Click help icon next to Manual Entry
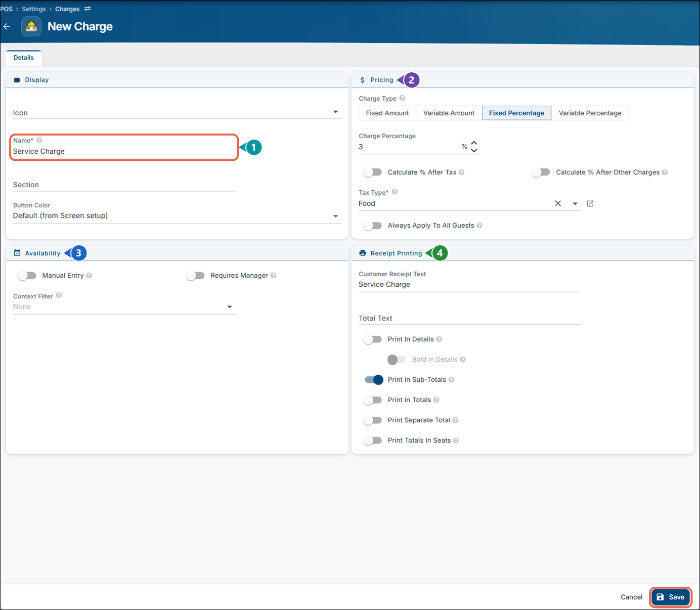The height and width of the screenshot is (610, 700). 89,276
